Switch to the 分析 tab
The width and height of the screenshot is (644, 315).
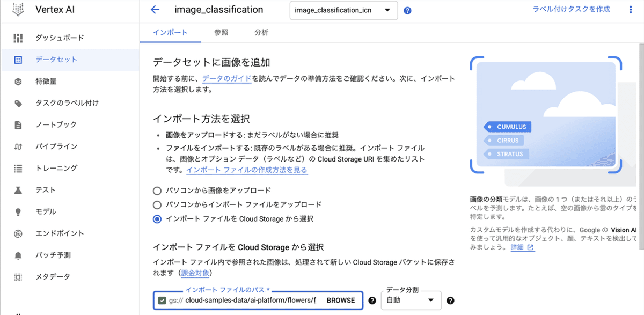[x=261, y=33]
